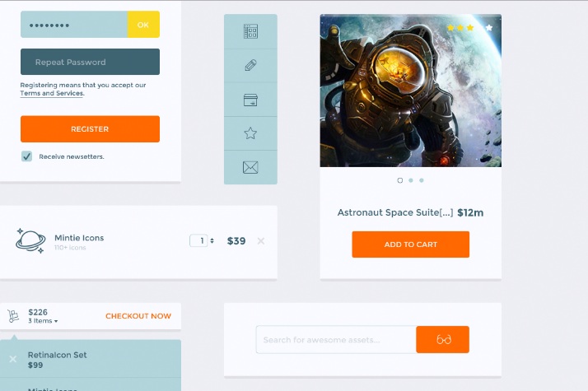Screen dimensions: 588x391
Task: Open the Terms and Services link
Action: [52, 93]
